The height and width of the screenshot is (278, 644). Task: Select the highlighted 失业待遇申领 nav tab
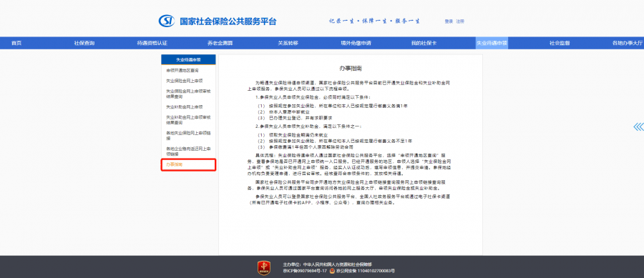tap(492, 43)
